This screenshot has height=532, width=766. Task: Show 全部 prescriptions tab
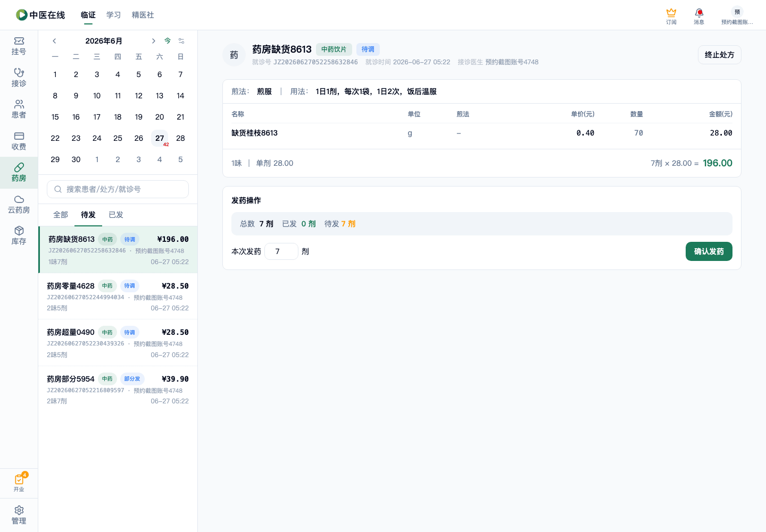(x=61, y=215)
